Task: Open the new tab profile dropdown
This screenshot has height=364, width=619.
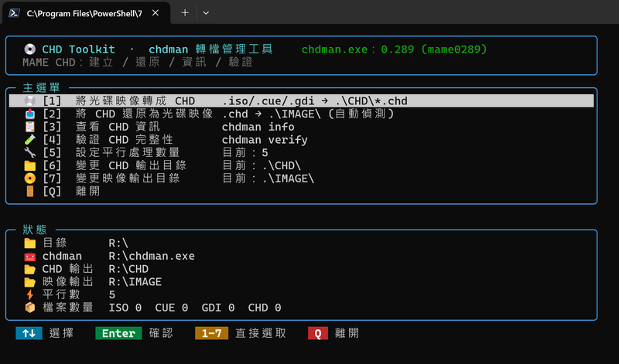Action: [206, 13]
